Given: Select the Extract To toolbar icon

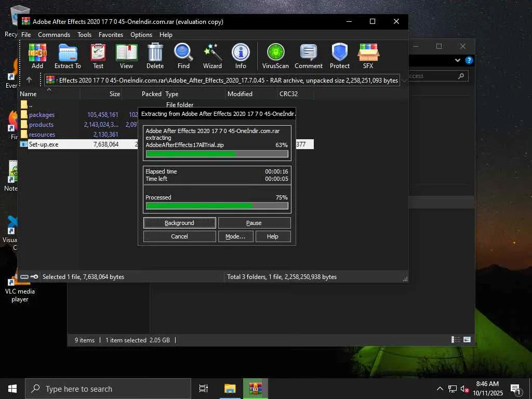Looking at the screenshot, I should click(x=68, y=56).
